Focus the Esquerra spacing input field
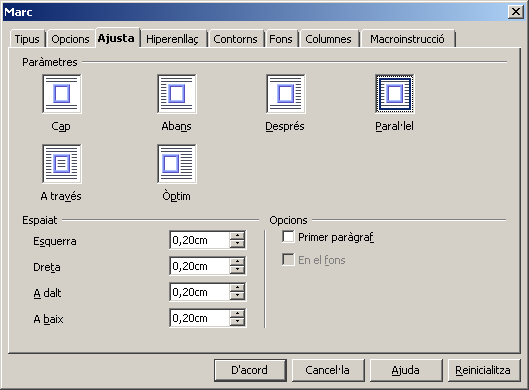 coord(200,240)
